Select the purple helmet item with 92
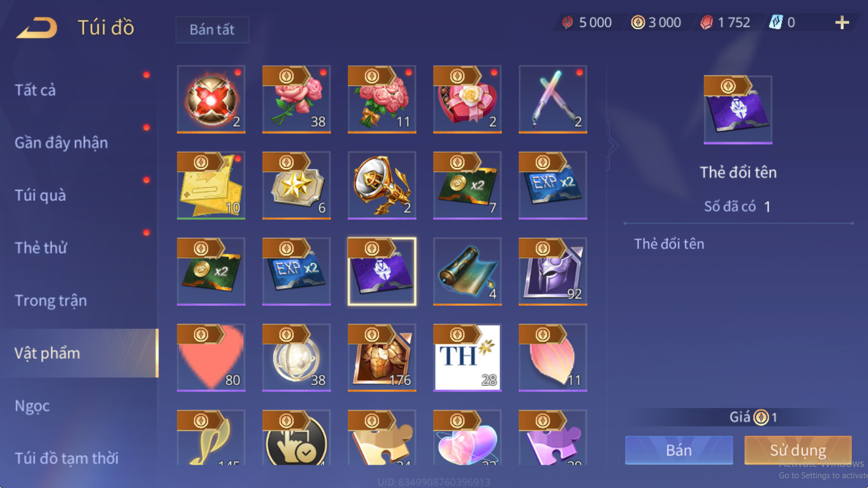 pos(553,271)
